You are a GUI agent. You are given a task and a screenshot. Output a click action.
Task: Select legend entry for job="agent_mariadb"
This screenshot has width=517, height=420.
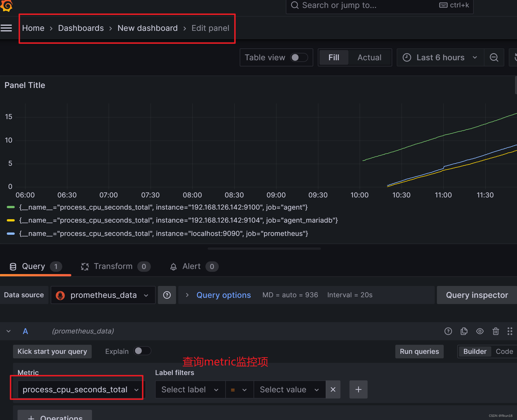[x=179, y=220]
